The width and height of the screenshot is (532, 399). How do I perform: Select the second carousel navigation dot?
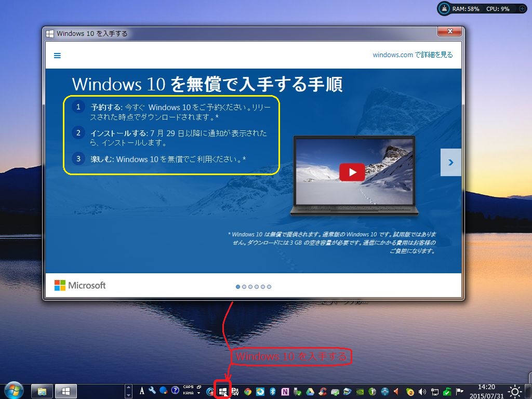click(244, 286)
